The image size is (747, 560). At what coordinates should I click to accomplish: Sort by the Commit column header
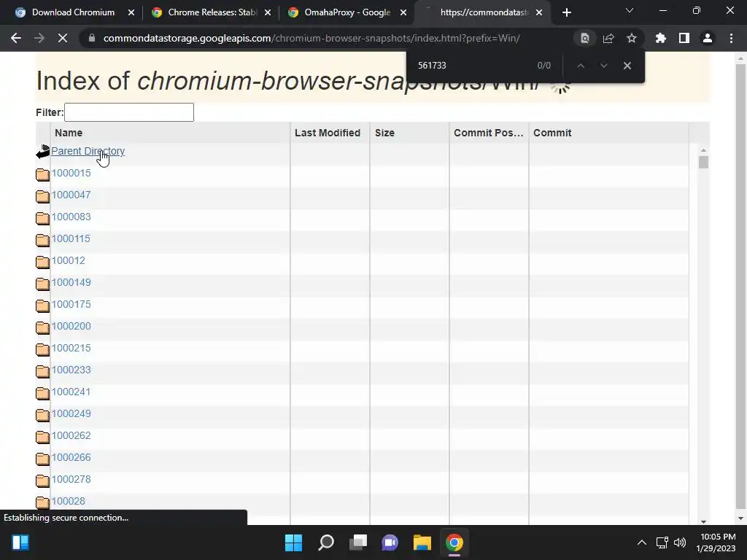click(x=609, y=133)
